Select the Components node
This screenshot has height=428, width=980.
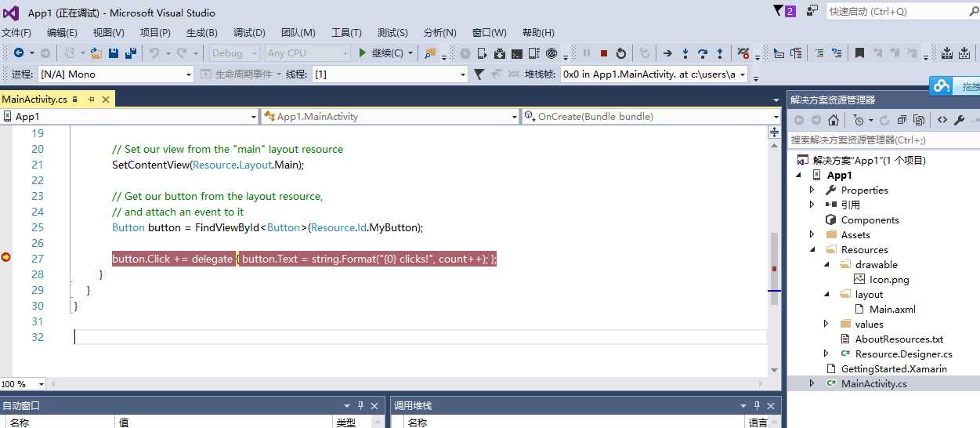coord(870,219)
